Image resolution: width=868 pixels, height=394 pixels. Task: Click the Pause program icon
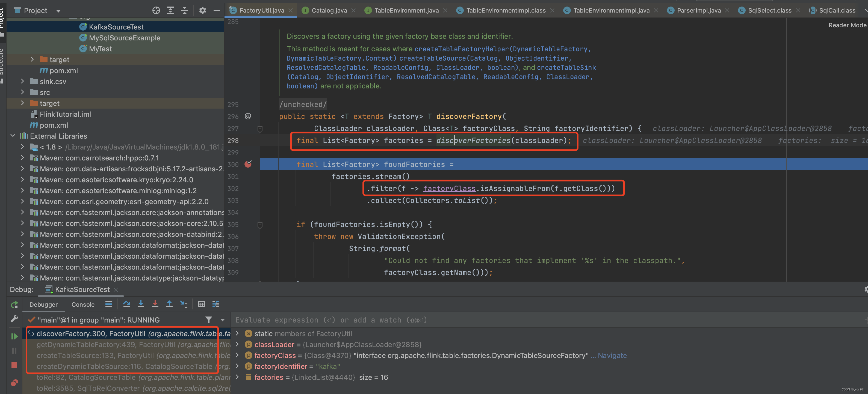pyautogui.click(x=14, y=351)
